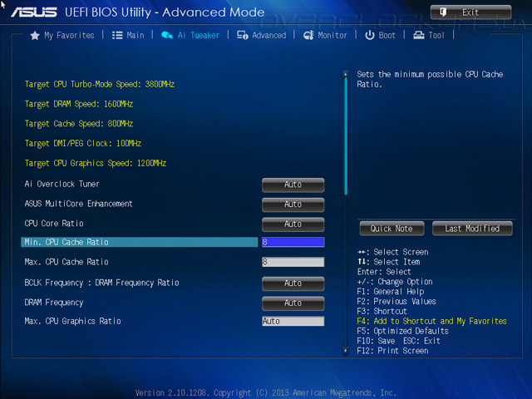Screen dimensions: 532x399
Task: Click Target CPU Turbo-Mode Speed: 3800MHz text
Action: click(x=100, y=85)
